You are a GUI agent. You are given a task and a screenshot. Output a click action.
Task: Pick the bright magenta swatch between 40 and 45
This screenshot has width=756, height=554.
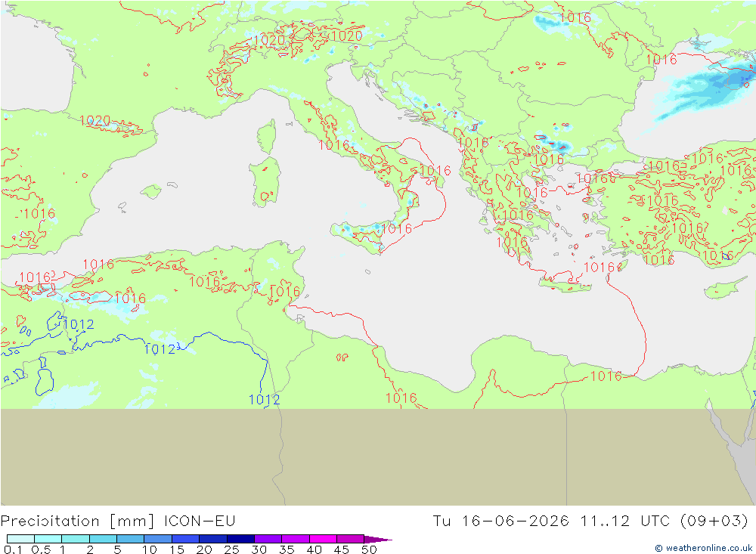323,539
